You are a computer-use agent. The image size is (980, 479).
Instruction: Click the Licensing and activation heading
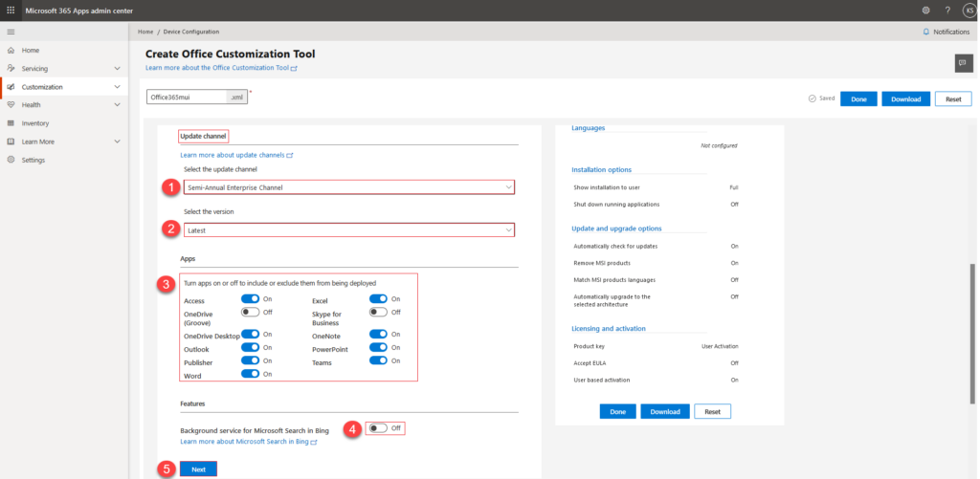[x=608, y=329]
